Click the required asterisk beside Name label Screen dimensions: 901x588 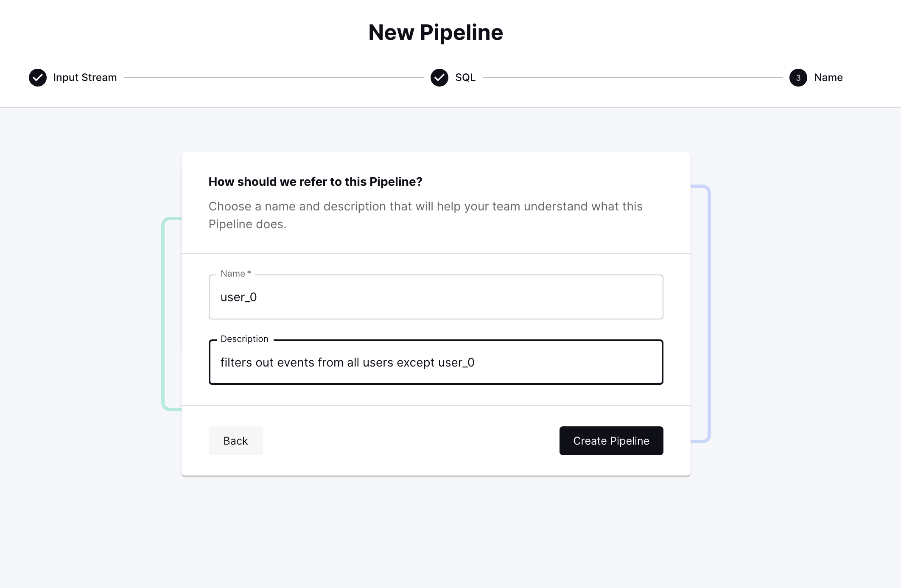[x=249, y=273]
